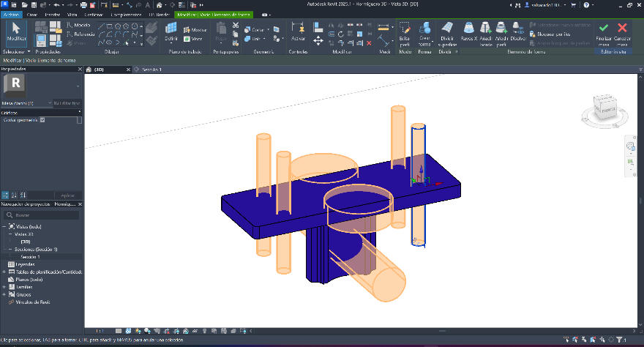Toggle the Cortar geometría checkbox
Screen dimensions: 644x347
[x=42, y=120]
